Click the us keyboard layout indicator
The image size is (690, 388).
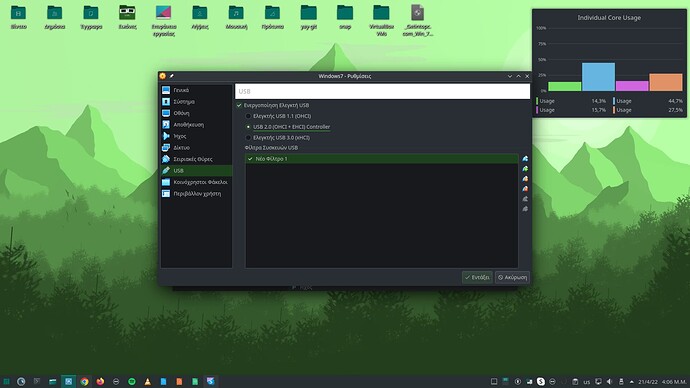[587, 382]
